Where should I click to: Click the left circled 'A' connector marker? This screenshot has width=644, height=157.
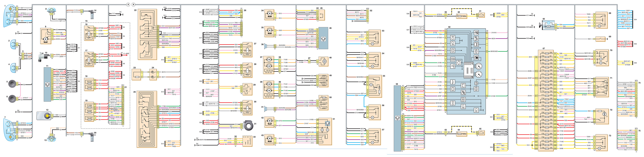[128, 5]
